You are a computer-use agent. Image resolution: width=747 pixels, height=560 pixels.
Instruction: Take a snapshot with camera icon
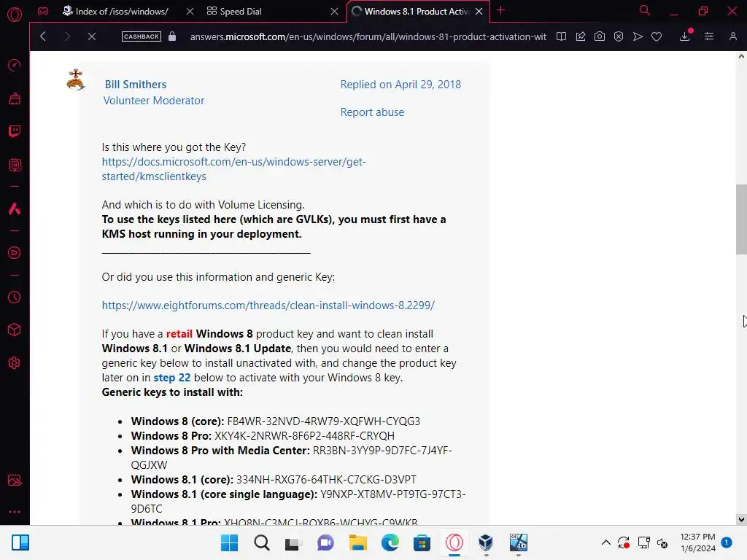[600, 36]
